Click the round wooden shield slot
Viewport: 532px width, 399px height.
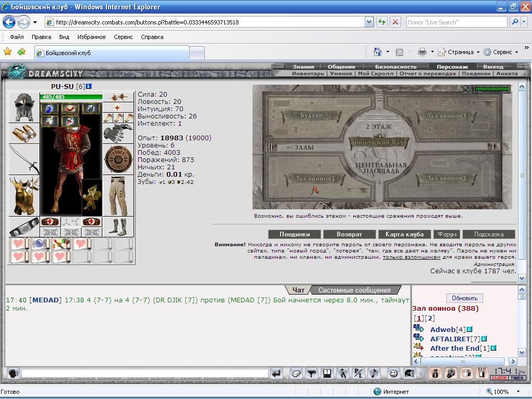[x=118, y=159]
